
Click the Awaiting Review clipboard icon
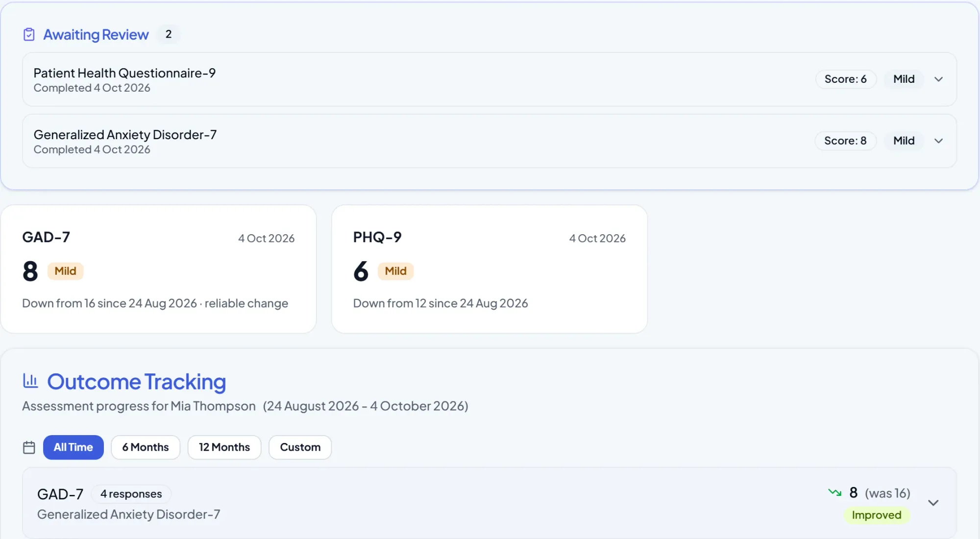pos(29,34)
